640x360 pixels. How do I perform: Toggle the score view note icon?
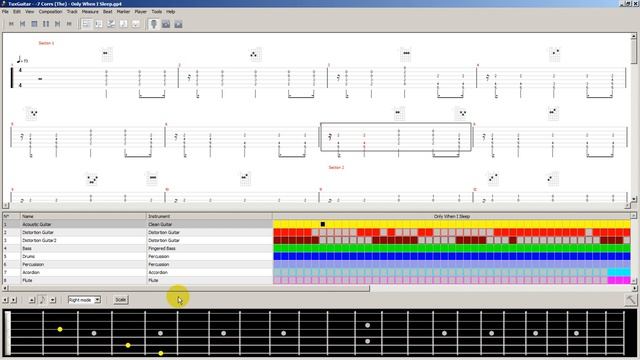pos(123,24)
